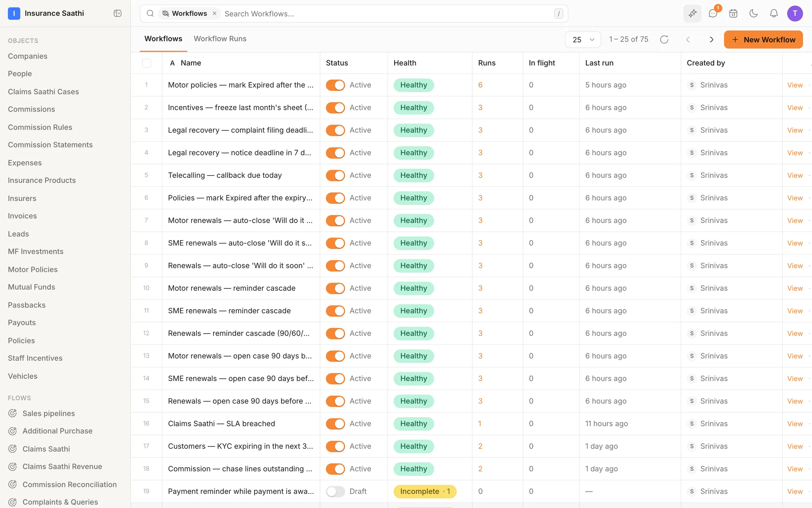The width and height of the screenshot is (812, 508).
Task: Toggle off Telecalling callback due today workflow
Action: coord(335,175)
